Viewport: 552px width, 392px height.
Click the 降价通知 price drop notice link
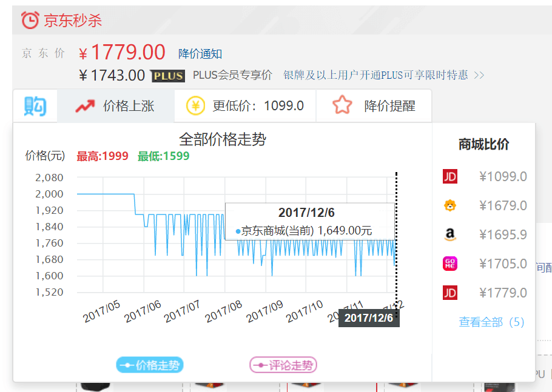click(200, 54)
